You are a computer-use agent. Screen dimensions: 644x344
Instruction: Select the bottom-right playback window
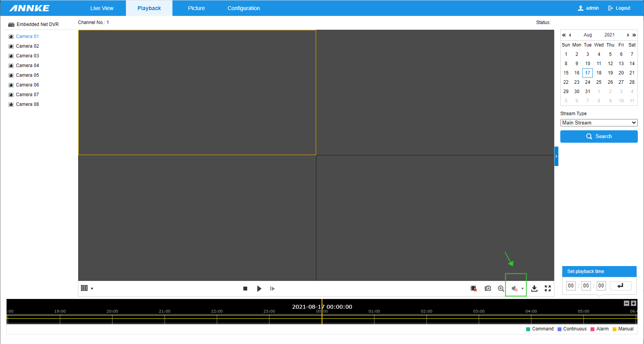click(435, 218)
